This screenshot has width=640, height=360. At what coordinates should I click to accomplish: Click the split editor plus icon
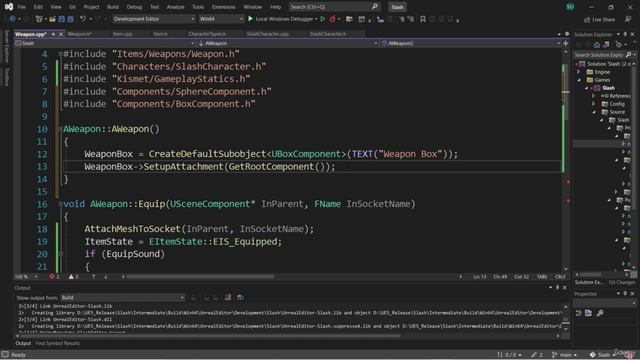pyautogui.click(x=566, y=43)
